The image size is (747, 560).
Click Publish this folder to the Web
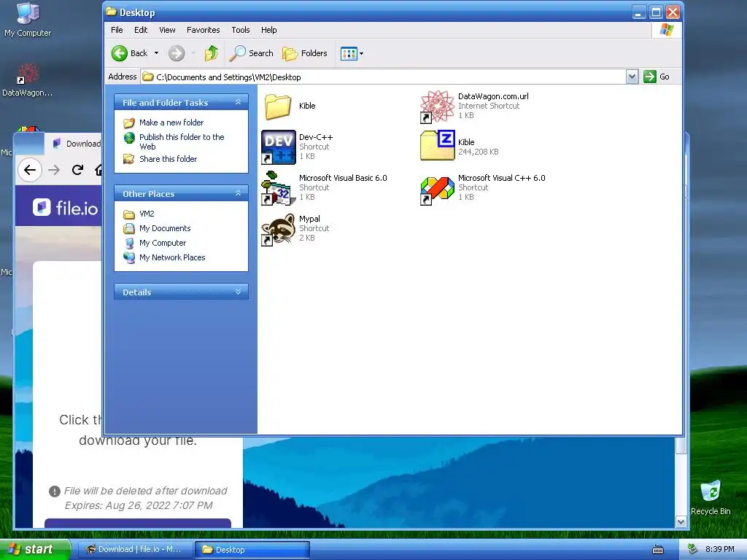(x=182, y=141)
